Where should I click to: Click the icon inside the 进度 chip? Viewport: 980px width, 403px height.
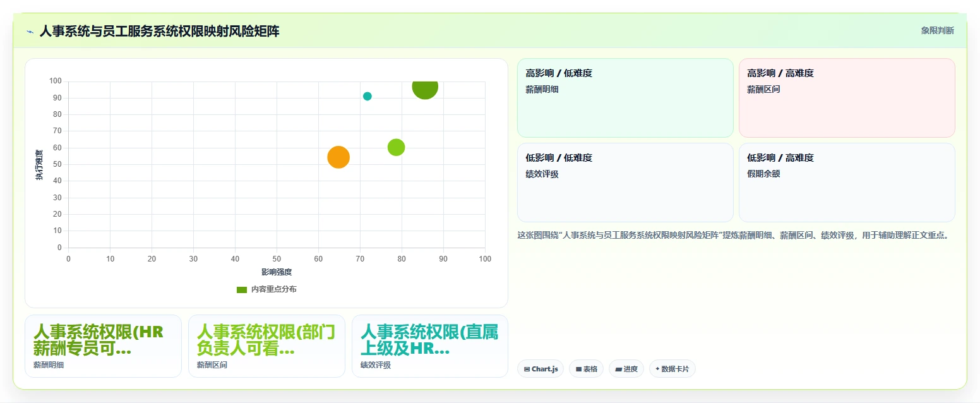click(619, 369)
